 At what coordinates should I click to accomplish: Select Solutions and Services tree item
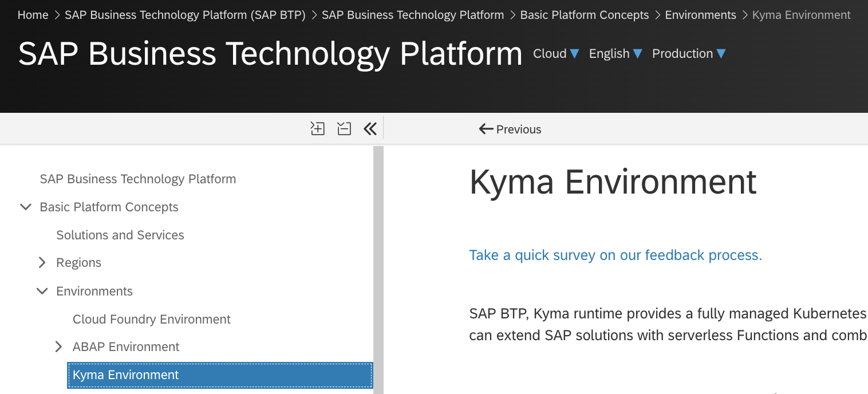120,235
